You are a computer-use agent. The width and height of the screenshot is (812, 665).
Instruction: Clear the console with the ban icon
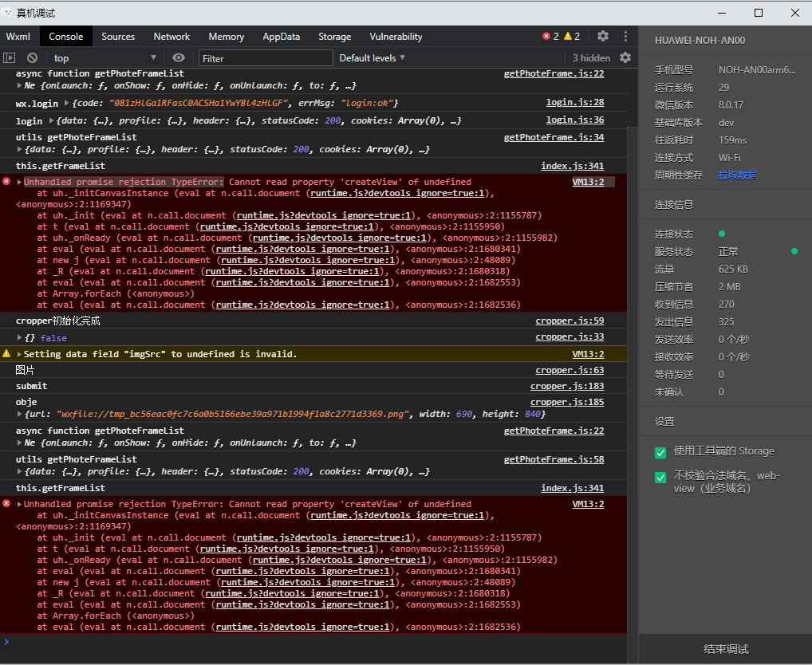[32, 58]
